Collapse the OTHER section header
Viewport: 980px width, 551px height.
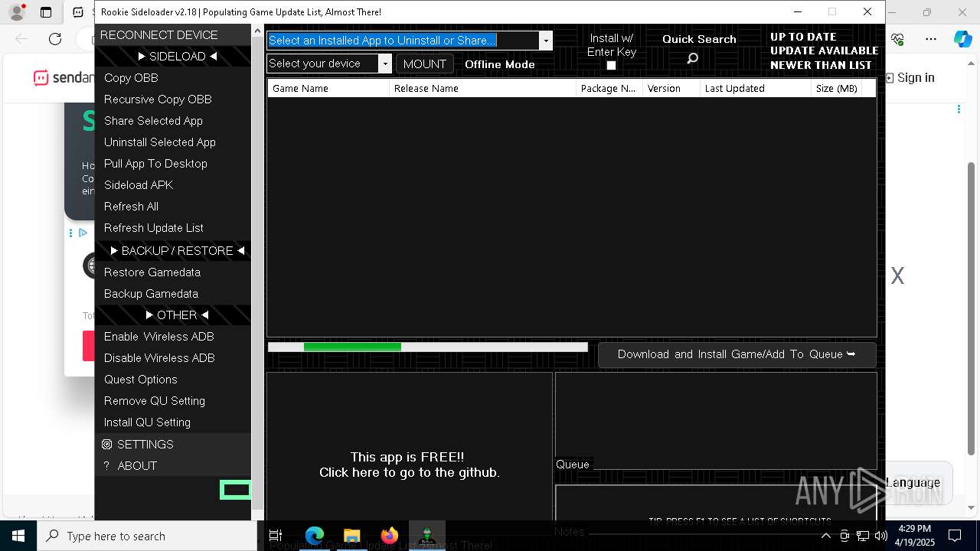coord(173,315)
